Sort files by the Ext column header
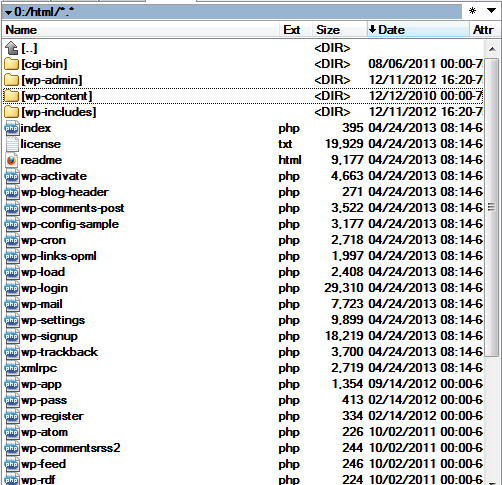 click(x=296, y=30)
